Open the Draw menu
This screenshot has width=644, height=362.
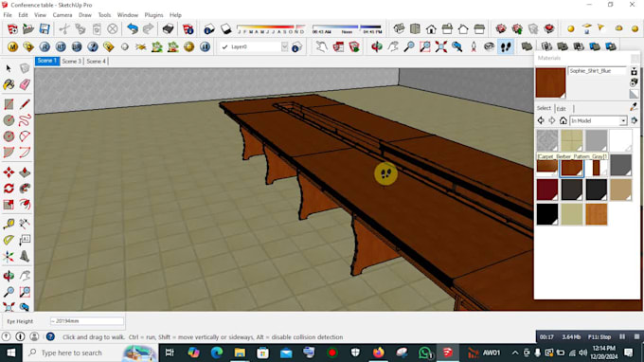(x=84, y=15)
